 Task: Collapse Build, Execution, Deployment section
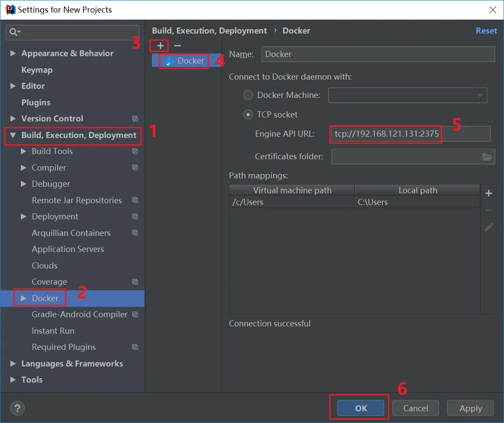pos(13,135)
